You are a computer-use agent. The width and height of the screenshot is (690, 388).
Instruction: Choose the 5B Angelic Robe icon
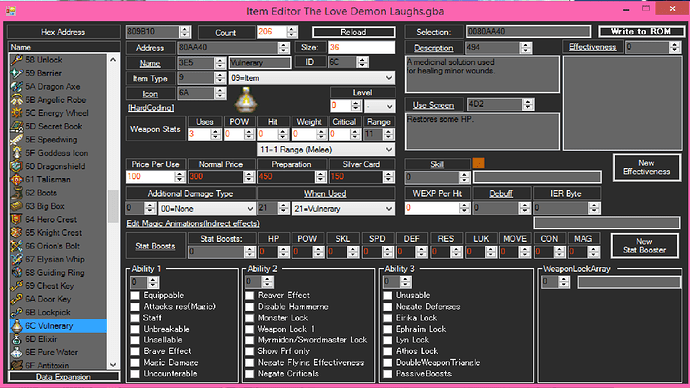pos(17,100)
